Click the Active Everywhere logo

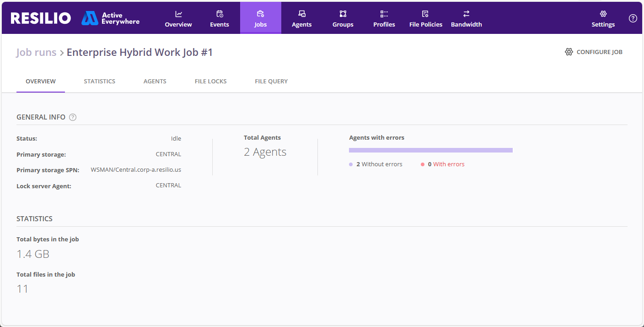(111, 18)
